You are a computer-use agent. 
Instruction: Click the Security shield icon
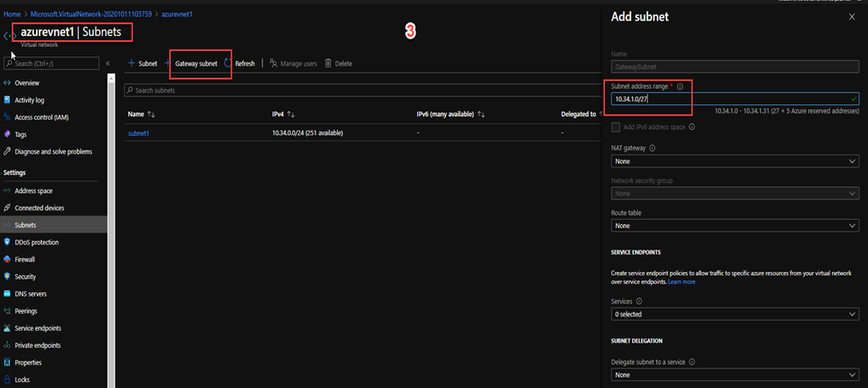(x=7, y=277)
